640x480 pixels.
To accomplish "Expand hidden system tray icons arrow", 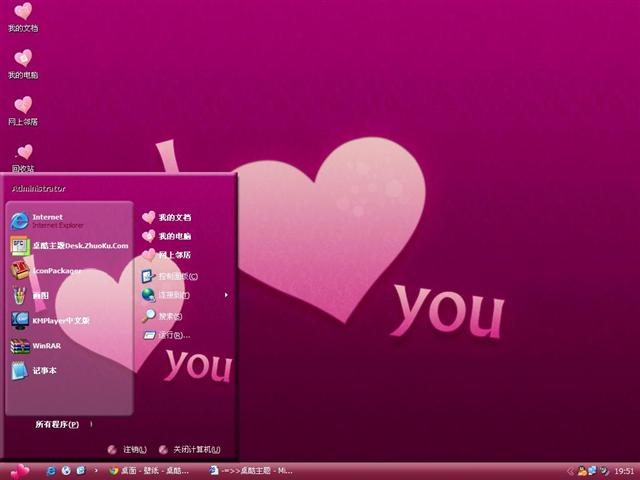I will [x=570, y=471].
